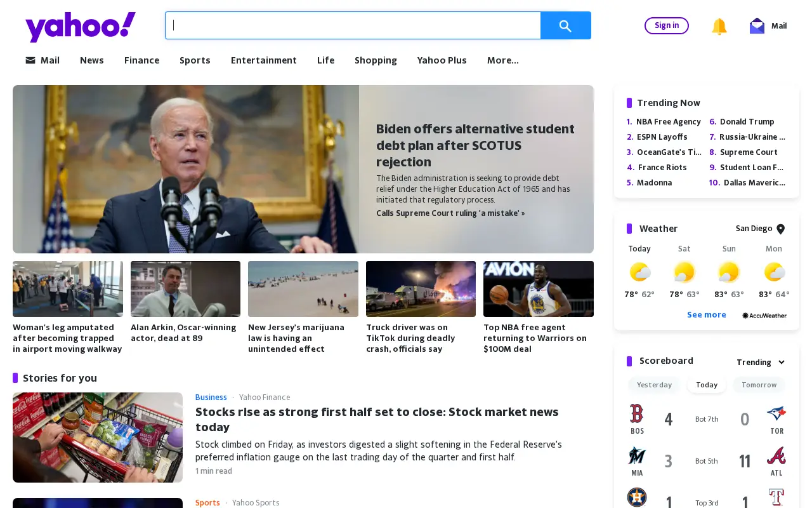This screenshot has height=508, width=812.
Task: Click Sunday's weather forecast icon
Action: (729, 272)
